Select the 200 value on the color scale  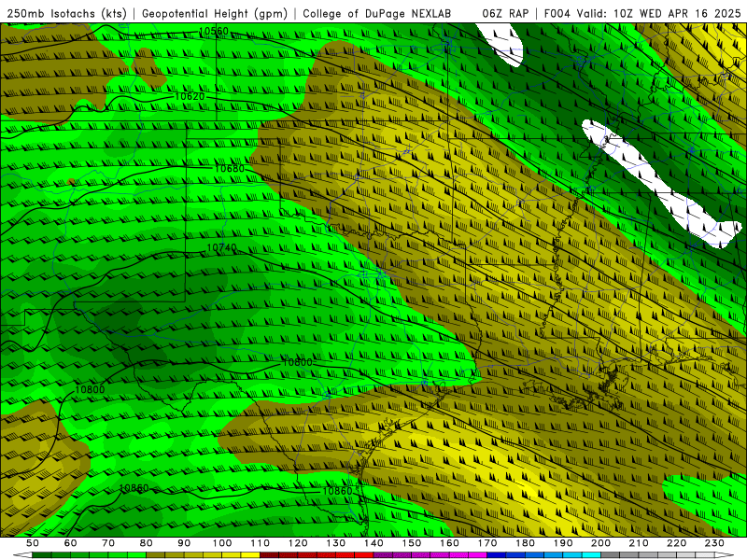point(600,543)
